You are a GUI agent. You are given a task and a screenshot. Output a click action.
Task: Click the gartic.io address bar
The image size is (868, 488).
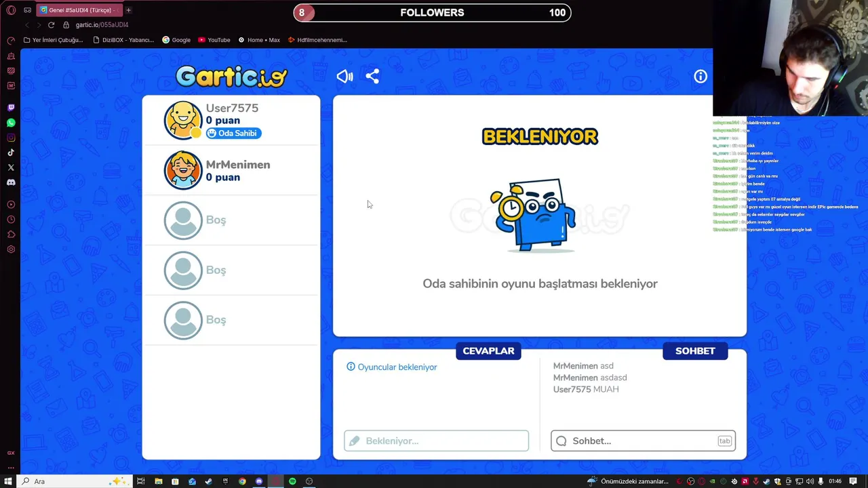(102, 25)
